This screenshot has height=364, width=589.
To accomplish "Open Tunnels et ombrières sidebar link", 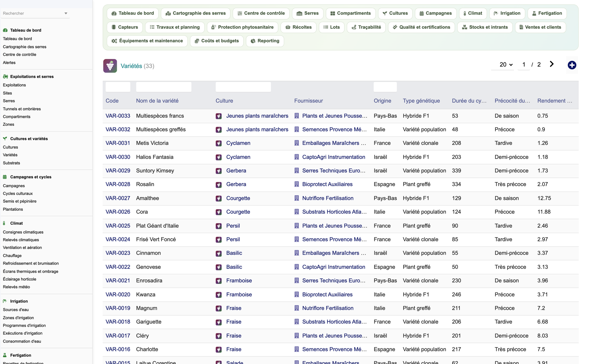I will [22, 109].
